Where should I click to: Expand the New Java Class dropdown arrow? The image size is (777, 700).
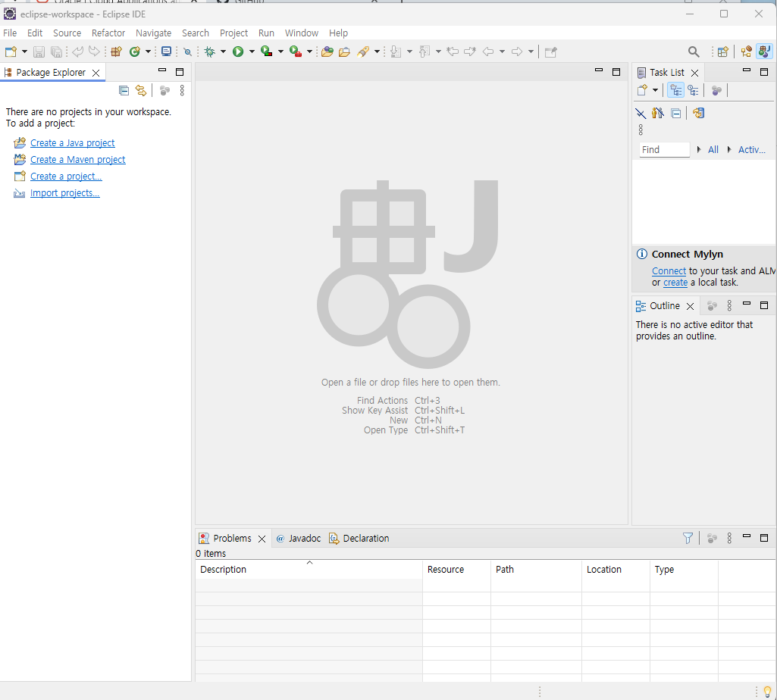coord(148,52)
